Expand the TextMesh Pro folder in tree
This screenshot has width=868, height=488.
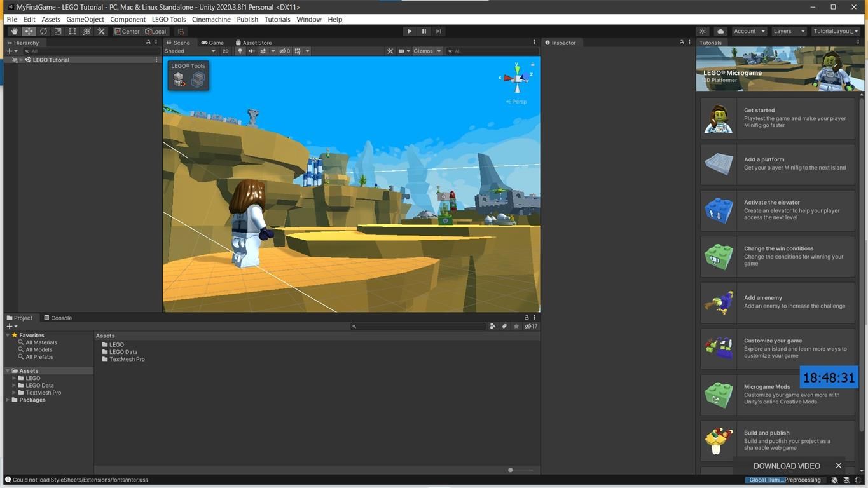pyautogui.click(x=14, y=393)
